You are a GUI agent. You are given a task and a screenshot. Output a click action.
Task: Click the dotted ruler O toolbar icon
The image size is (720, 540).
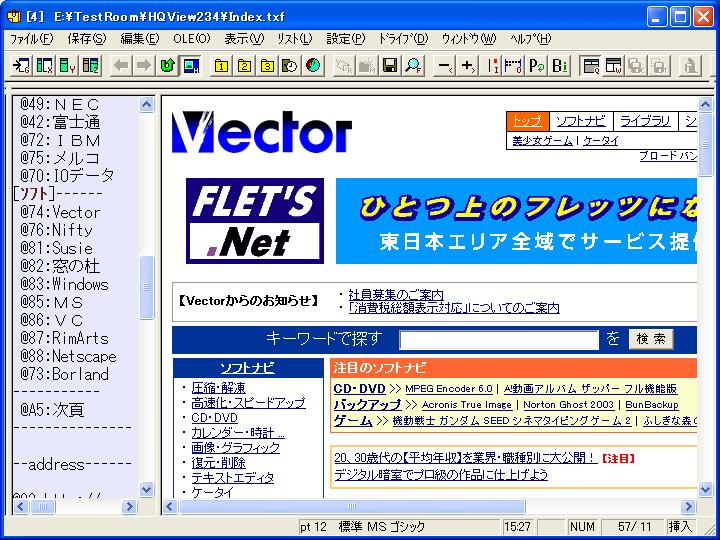pyautogui.click(x=513, y=66)
